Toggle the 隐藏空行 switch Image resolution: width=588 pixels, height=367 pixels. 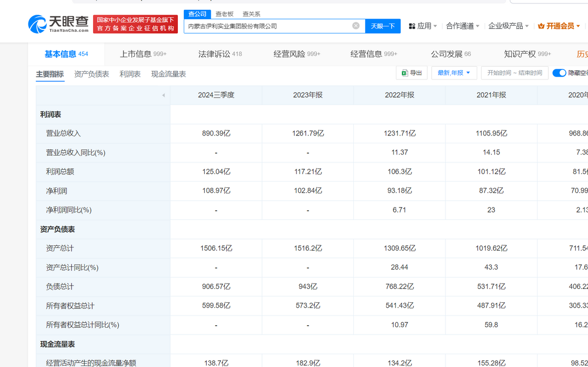click(x=559, y=73)
